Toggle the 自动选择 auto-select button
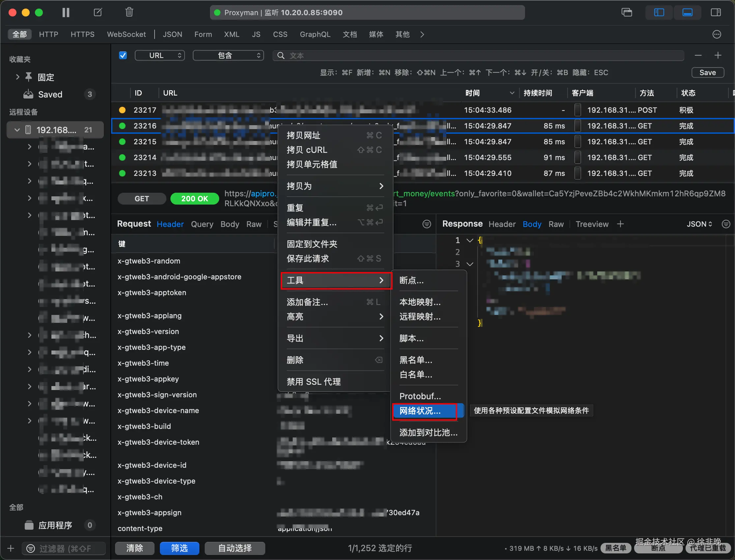Screen dimensions: 735x560 click(x=235, y=548)
